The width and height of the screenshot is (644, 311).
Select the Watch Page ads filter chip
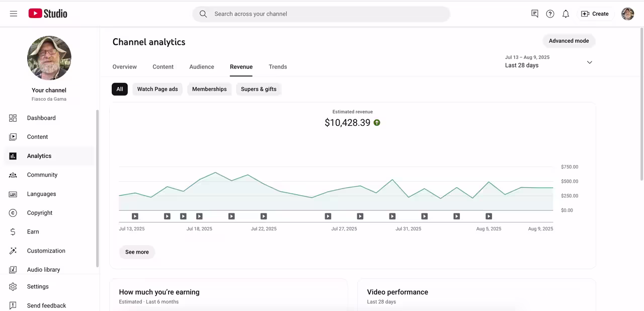157,89
